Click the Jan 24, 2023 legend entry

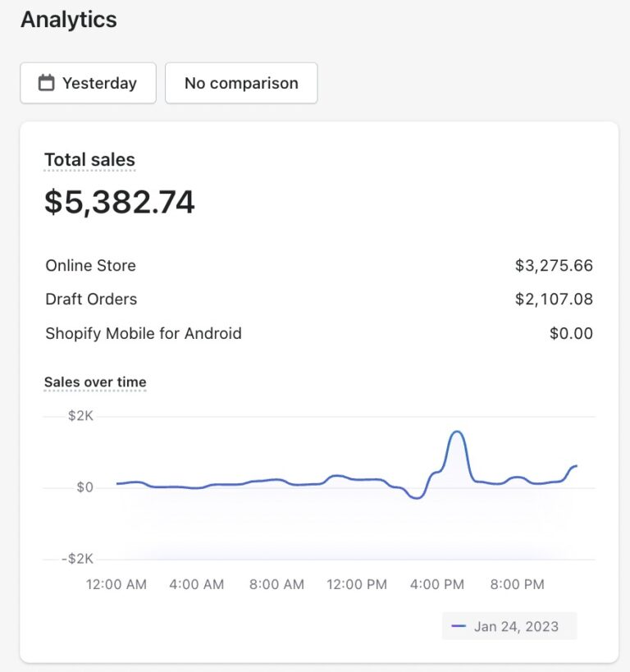509,626
